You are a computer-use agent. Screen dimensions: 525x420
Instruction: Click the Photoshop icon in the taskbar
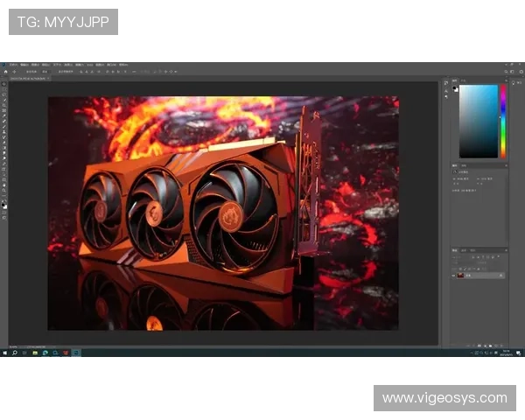76,353
